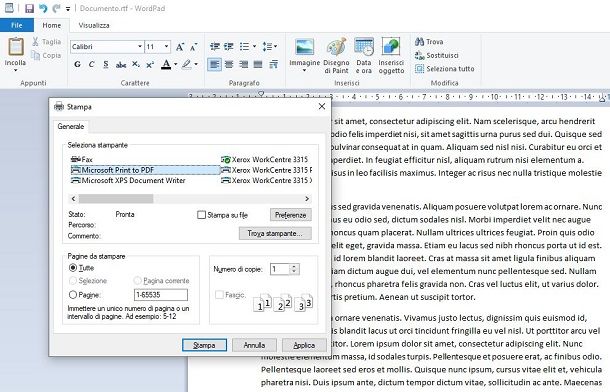Click the Preferenze button
The height and width of the screenshot is (392, 610).
(x=291, y=215)
